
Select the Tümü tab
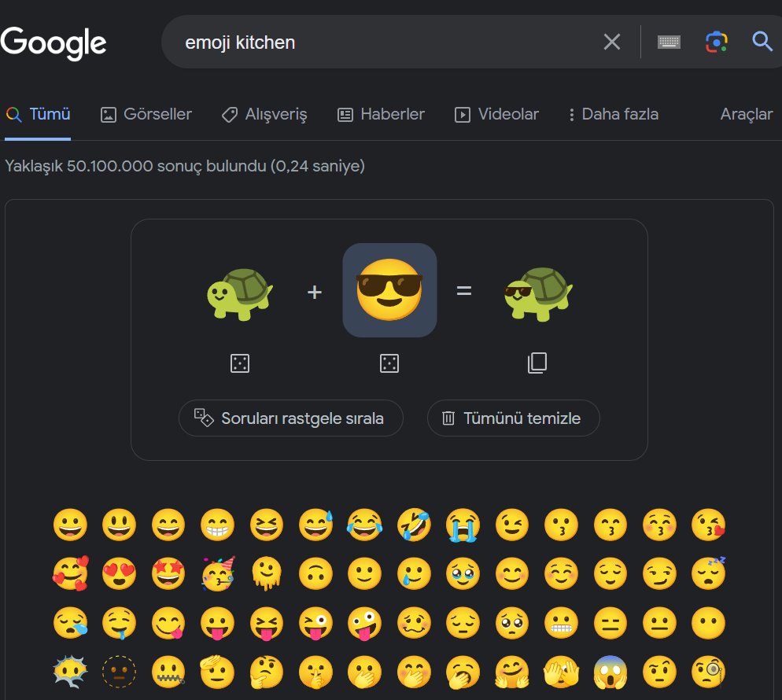38,114
